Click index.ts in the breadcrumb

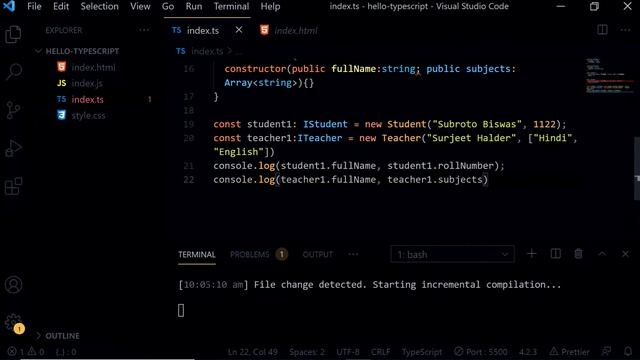click(207, 51)
